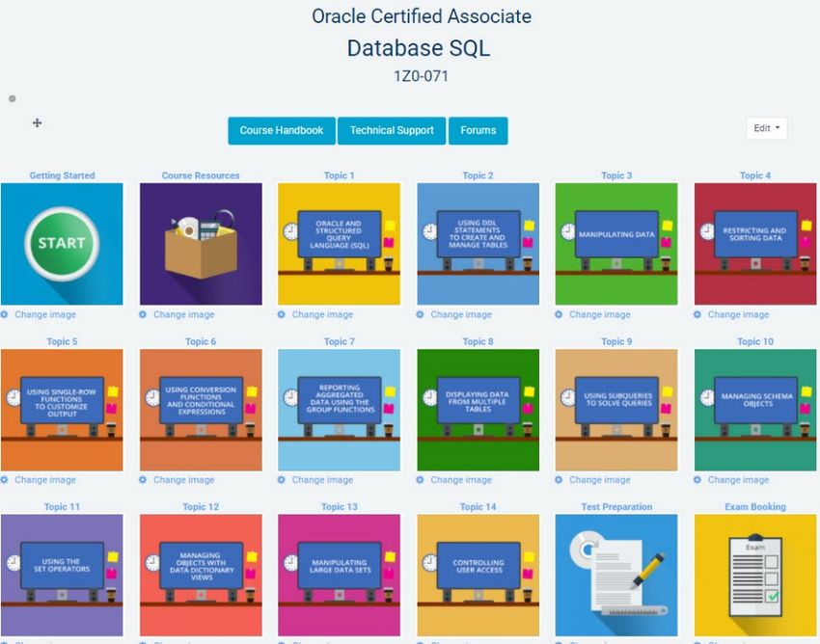The height and width of the screenshot is (644, 820).
Task: Click the small settings gear below the page title
Action: point(12,98)
